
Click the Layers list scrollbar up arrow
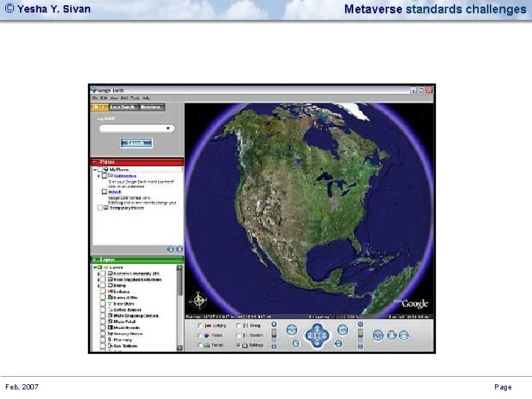[x=180, y=267]
